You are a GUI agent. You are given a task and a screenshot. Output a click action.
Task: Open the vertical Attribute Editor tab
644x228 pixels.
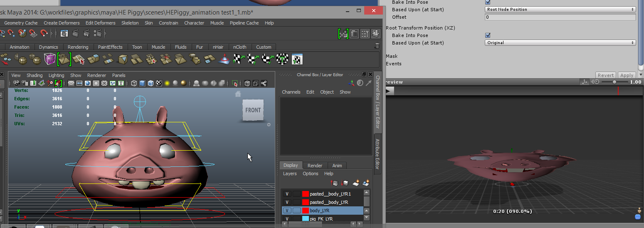(378, 153)
